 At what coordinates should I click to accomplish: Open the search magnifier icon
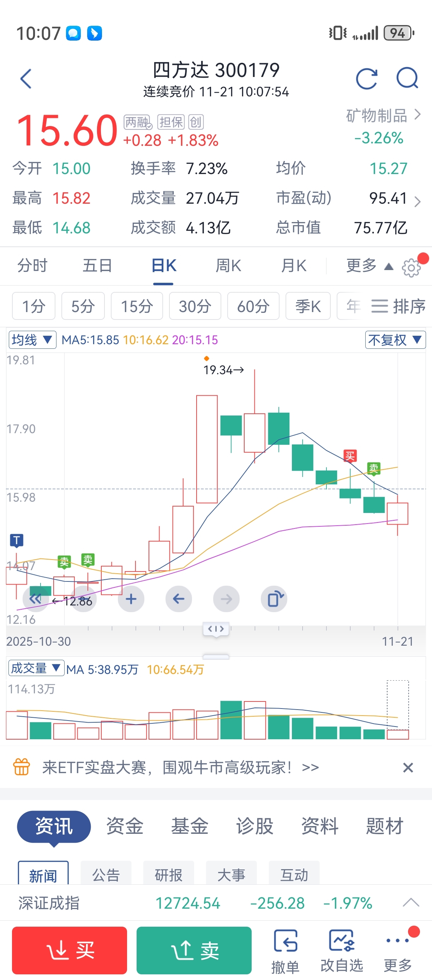(x=407, y=78)
